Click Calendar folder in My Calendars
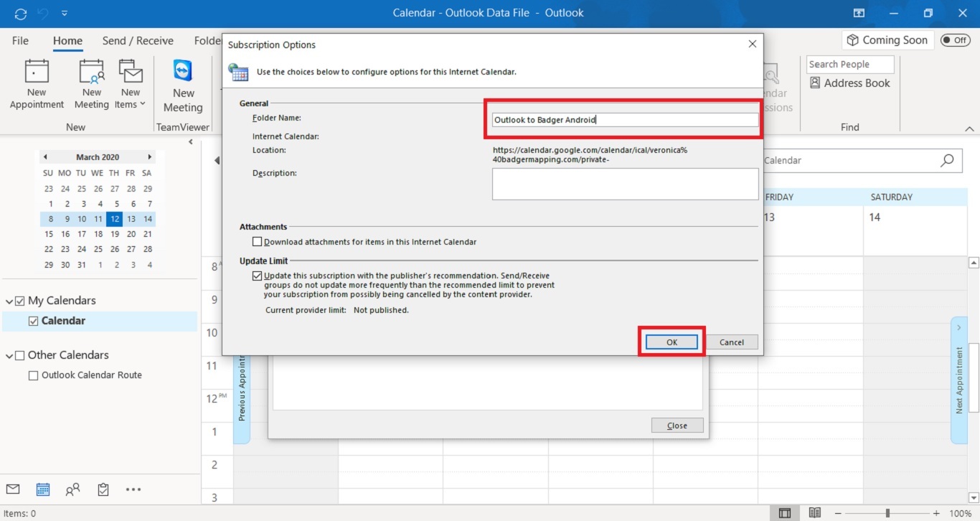Image resolution: width=980 pixels, height=521 pixels. tap(63, 321)
